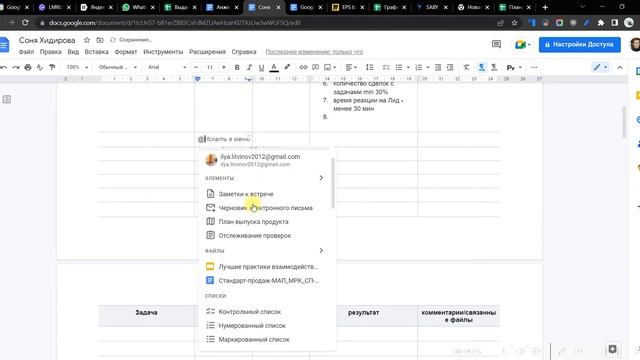640x360 pixels.
Task: Open a new Chrome tab
Action: pos(545,7)
